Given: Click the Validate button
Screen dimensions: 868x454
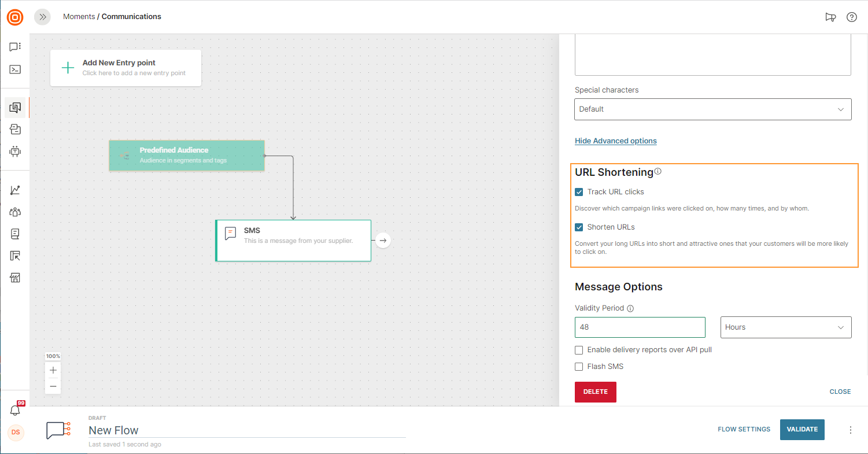Looking at the screenshot, I should click(x=801, y=430).
